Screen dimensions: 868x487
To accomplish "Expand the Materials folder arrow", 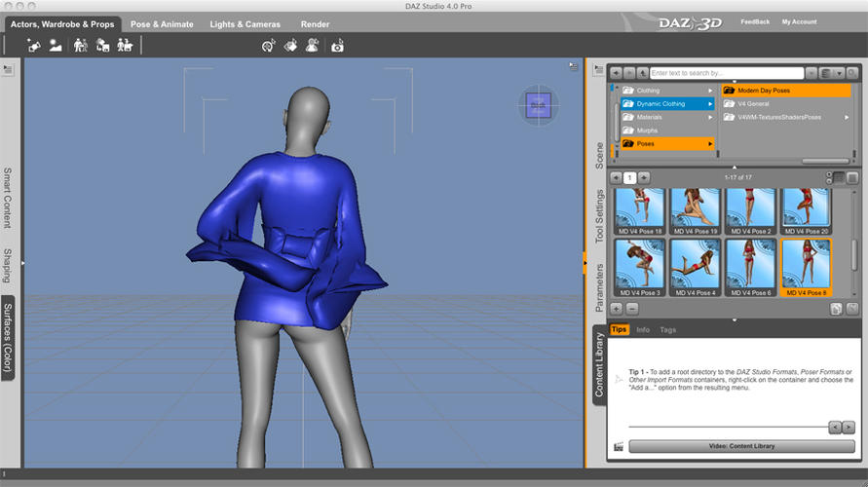I will pyautogui.click(x=710, y=117).
